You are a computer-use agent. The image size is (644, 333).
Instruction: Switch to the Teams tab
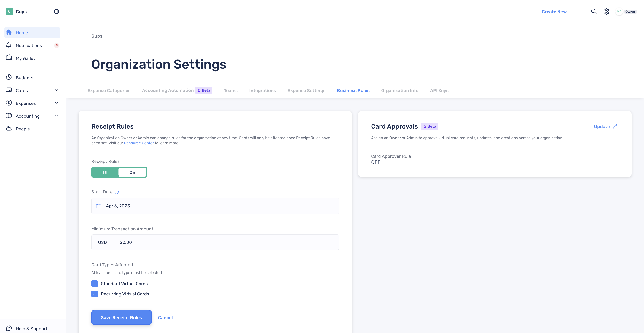pos(230,91)
